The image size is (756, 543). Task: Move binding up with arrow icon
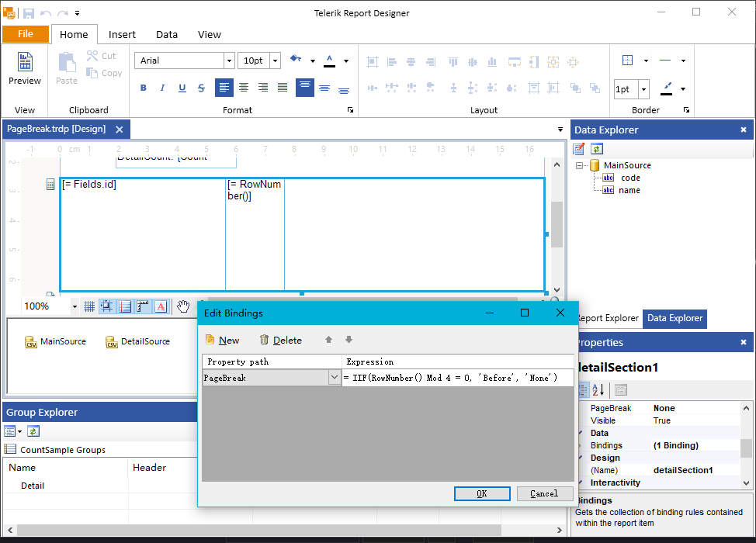click(329, 340)
